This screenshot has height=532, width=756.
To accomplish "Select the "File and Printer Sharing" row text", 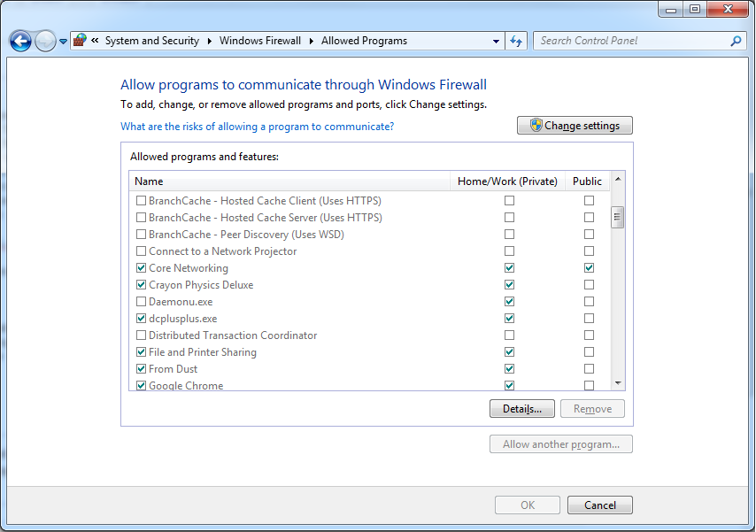I will point(203,352).
